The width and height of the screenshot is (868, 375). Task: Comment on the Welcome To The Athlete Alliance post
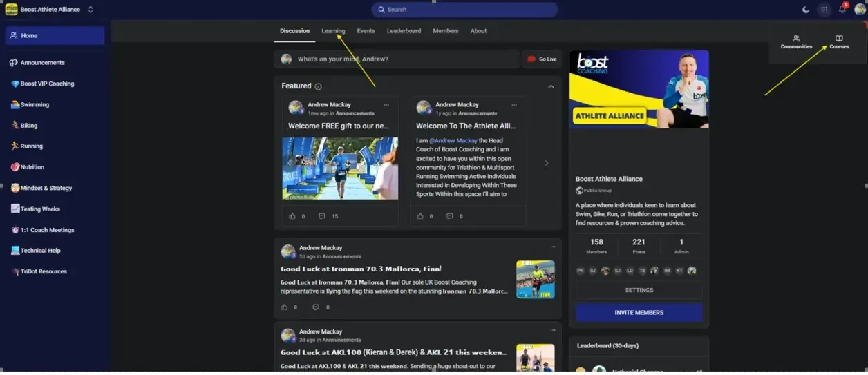point(450,216)
